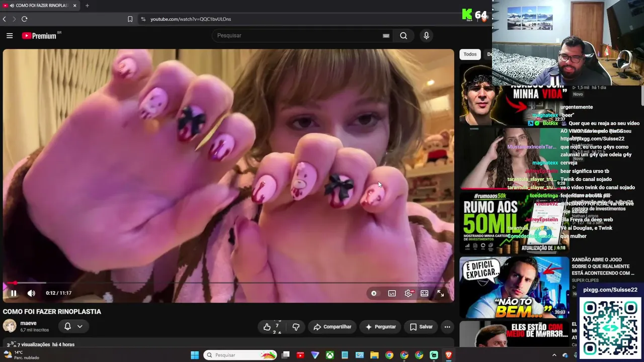Open the weather widget showing 14°C
The width and height of the screenshot is (644, 362).
(x=21, y=355)
